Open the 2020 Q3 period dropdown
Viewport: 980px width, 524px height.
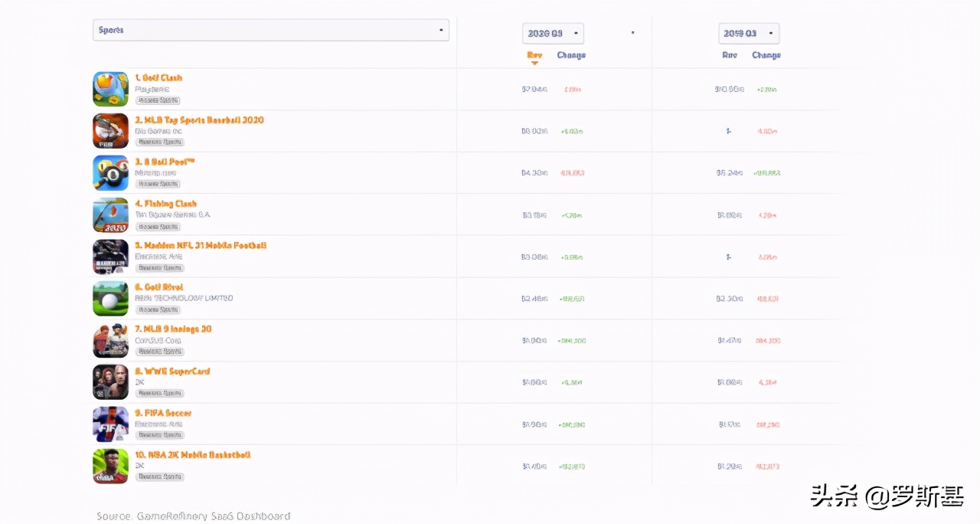(x=553, y=34)
